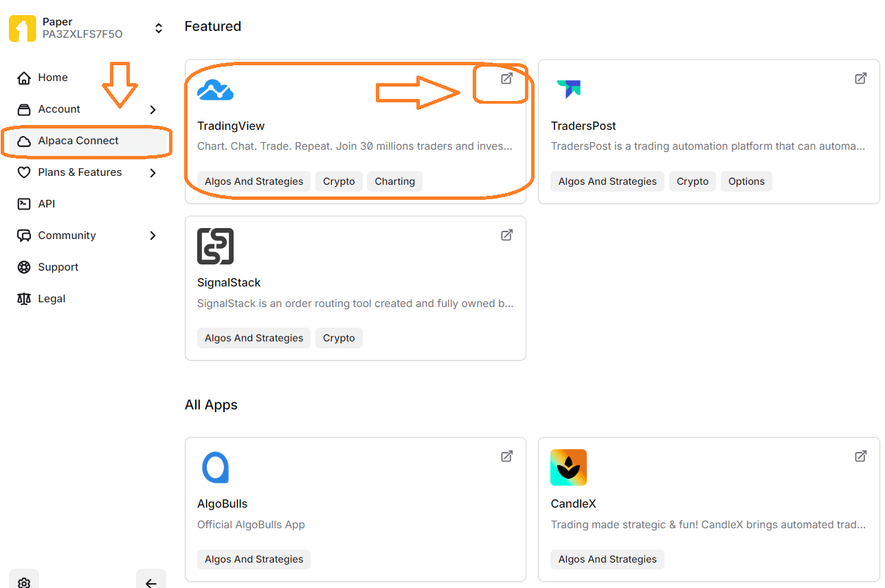
Task: Expand the Community submenu chevron
Action: tap(153, 236)
